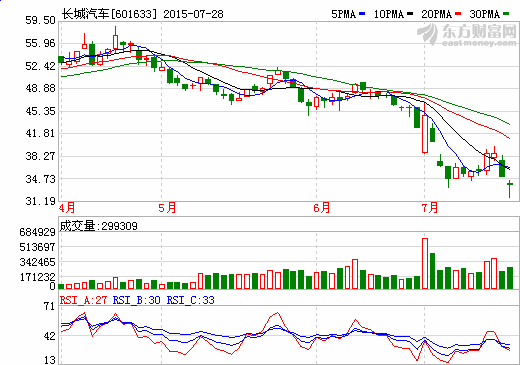Click the RSI_C:33 indicator label
This screenshot has height=365, width=520.
pyautogui.click(x=190, y=300)
